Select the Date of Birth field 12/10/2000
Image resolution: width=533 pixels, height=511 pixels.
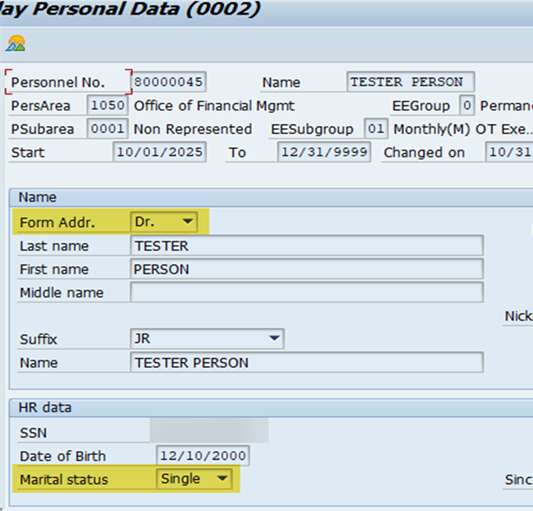point(203,456)
